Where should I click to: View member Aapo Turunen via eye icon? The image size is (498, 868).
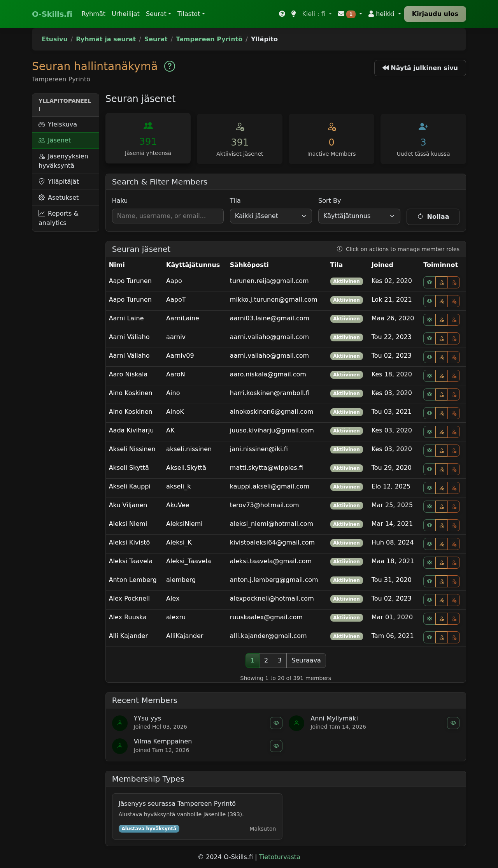430,283
